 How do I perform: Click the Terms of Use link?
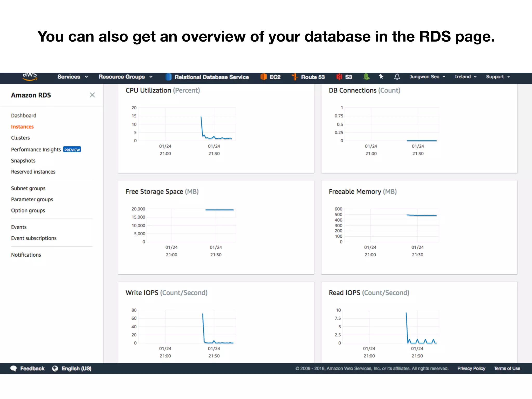507,368
